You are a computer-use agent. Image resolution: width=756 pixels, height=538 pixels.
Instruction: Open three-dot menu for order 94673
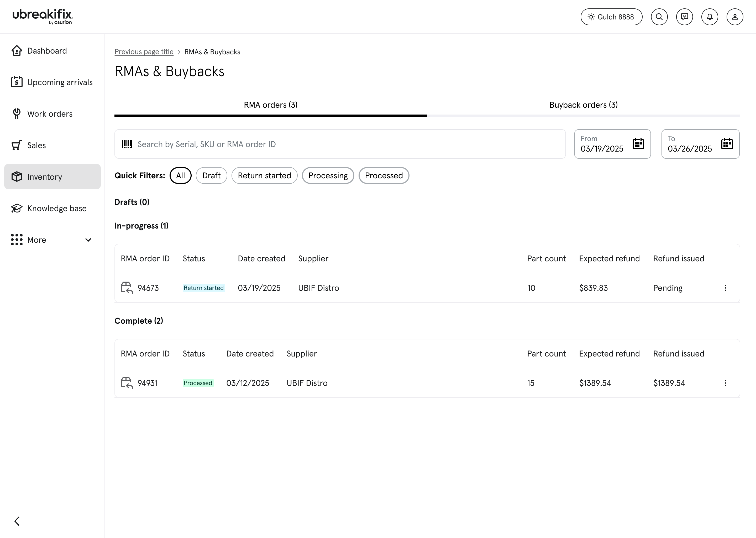(x=725, y=288)
